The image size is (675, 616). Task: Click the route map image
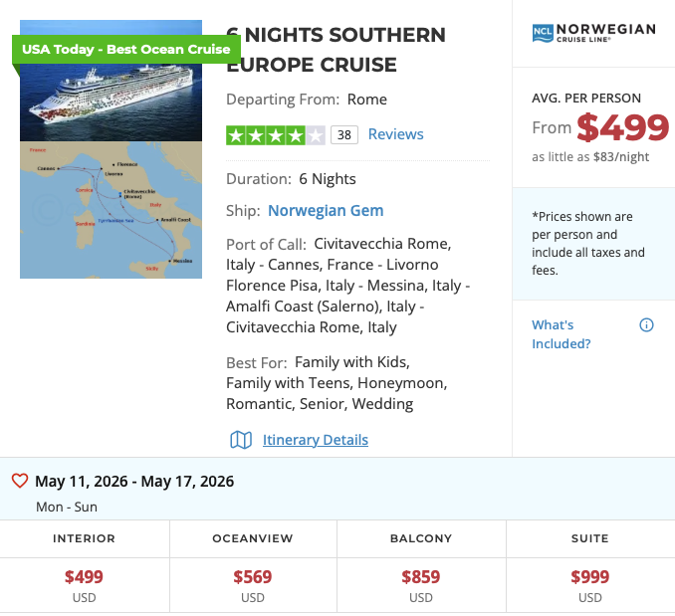[111, 209]
